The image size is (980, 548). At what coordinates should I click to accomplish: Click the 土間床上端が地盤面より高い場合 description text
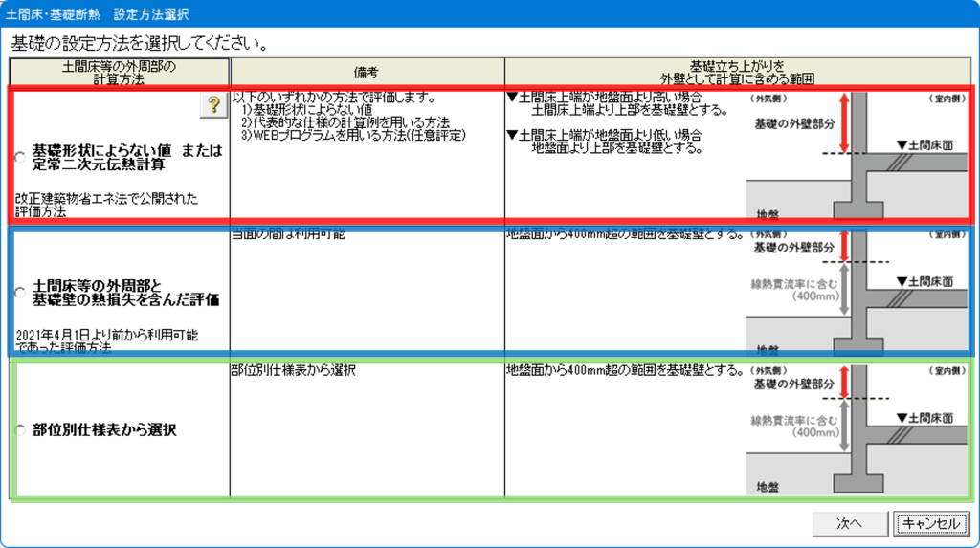(611, 98)
